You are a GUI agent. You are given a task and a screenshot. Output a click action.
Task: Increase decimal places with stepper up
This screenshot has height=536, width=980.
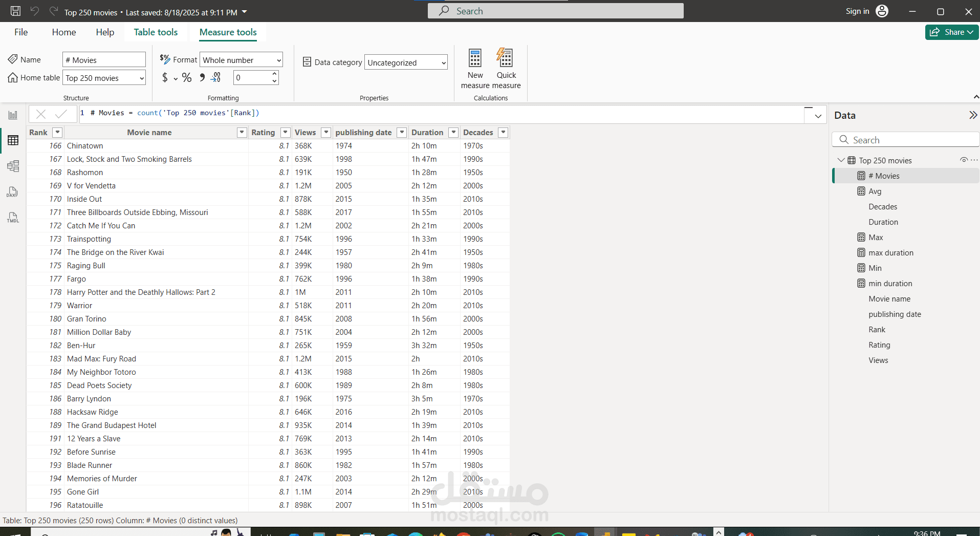click(275, 74)
